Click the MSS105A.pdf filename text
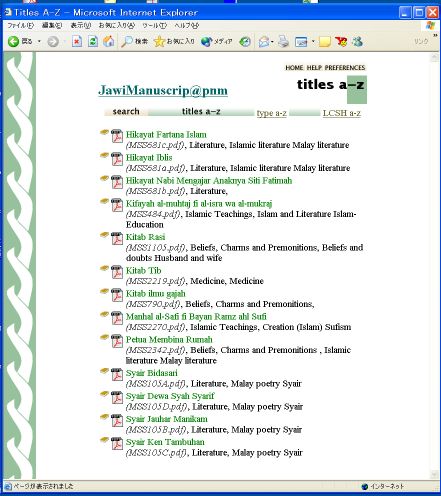Screen dimensions: 441x496 point(156,384)
